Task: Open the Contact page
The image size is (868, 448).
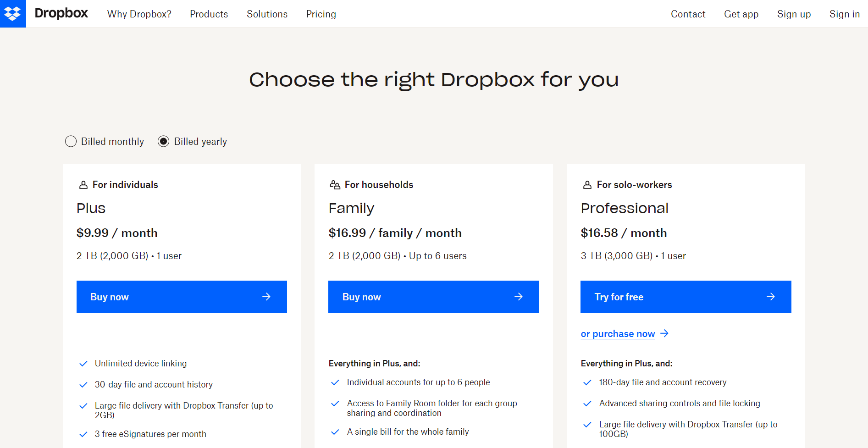Action: point(688,14)
